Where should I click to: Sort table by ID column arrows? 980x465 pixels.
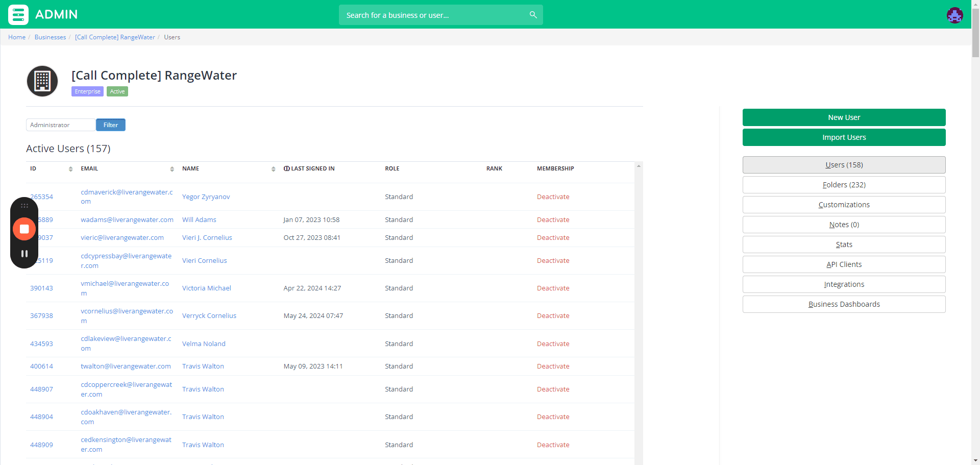pyautogui.click(x=70, y=169)
